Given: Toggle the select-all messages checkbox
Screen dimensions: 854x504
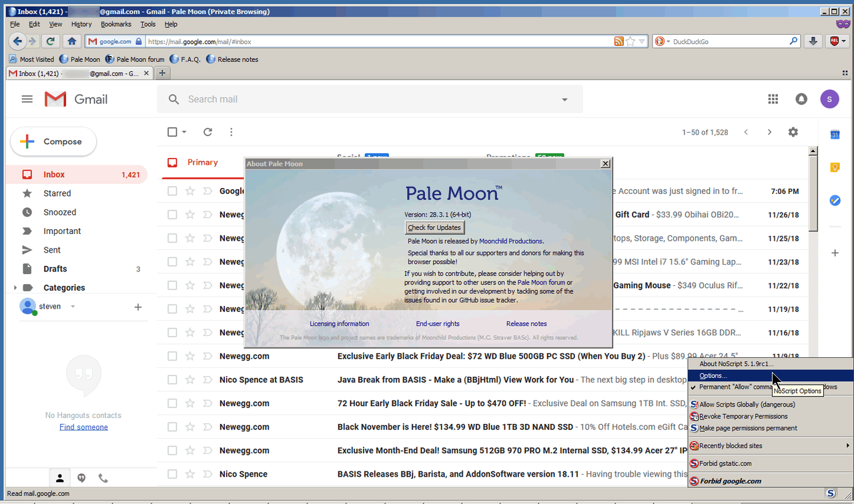Looking at the screenshot, I should click(172, 132).
